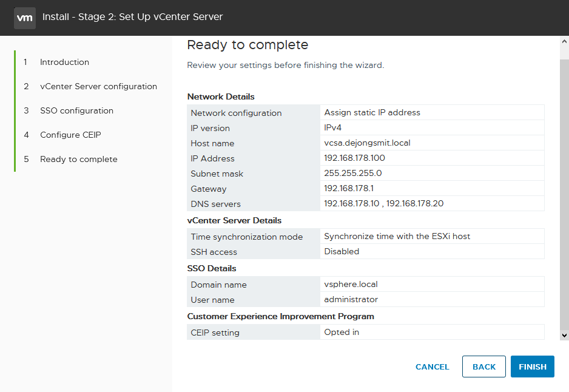Click the CEIP setting Opted in value
Screen dimensions: 569x392
pyautogui.click(x=342, y=332)
